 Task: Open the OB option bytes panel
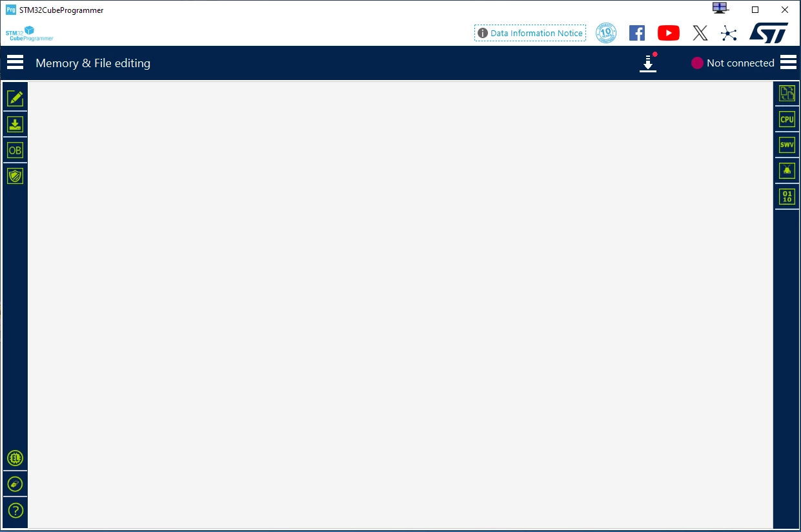pyautogui.click(x=15, y=150)
